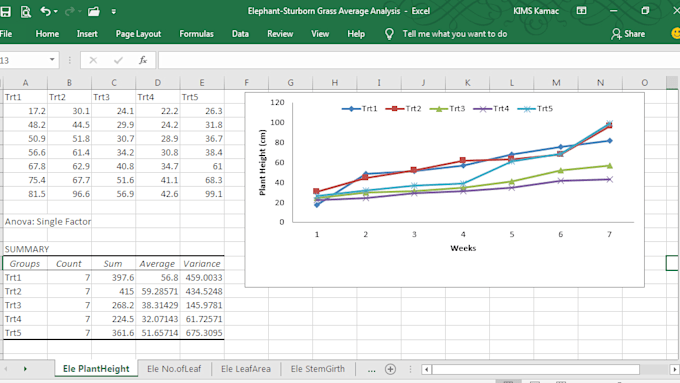Add a new sheet with plus icon
680x383 pixels.
point(390,369)
